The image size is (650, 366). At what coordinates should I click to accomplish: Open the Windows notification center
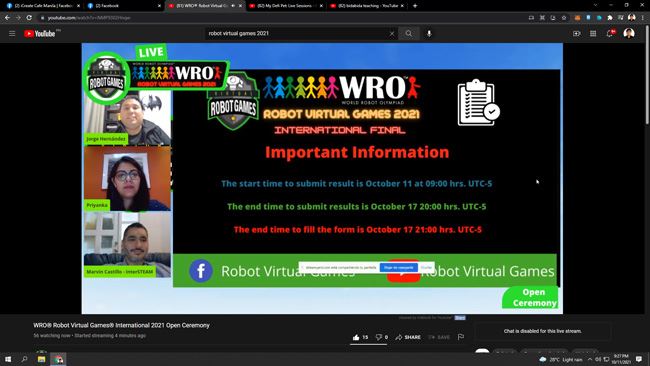point(639,359)
